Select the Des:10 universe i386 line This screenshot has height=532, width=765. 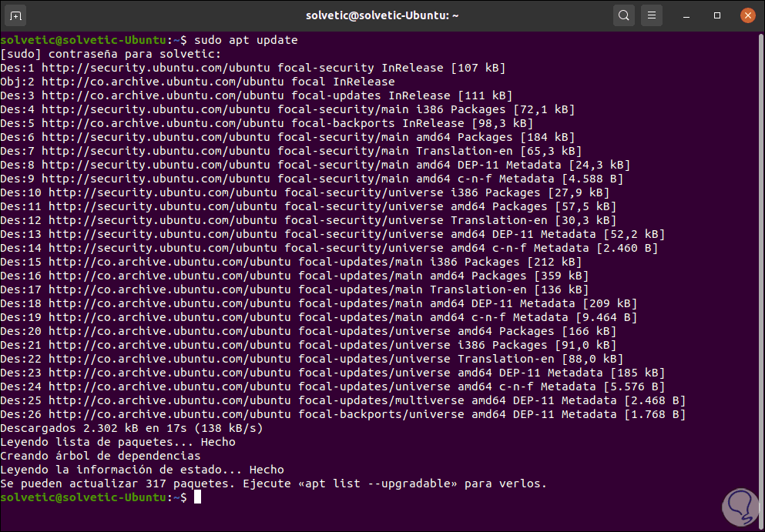(x=305, y=192)
